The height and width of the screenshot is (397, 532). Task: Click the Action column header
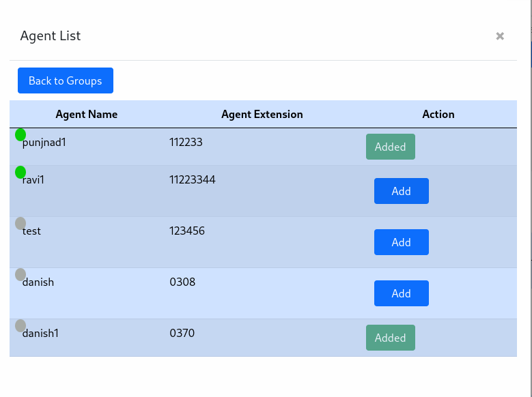438,114
